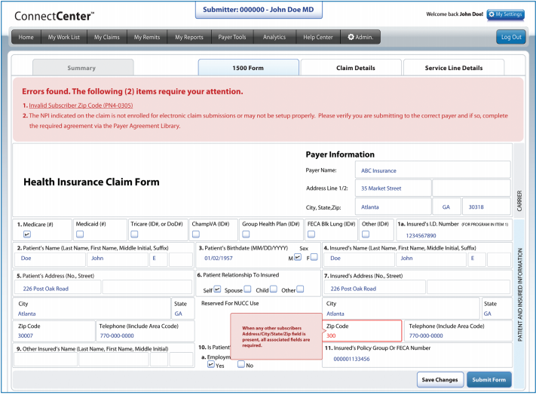This screenshot has width=536, height=395.
Task: Click the Save Changes button
Action: [x=440, y=380]
